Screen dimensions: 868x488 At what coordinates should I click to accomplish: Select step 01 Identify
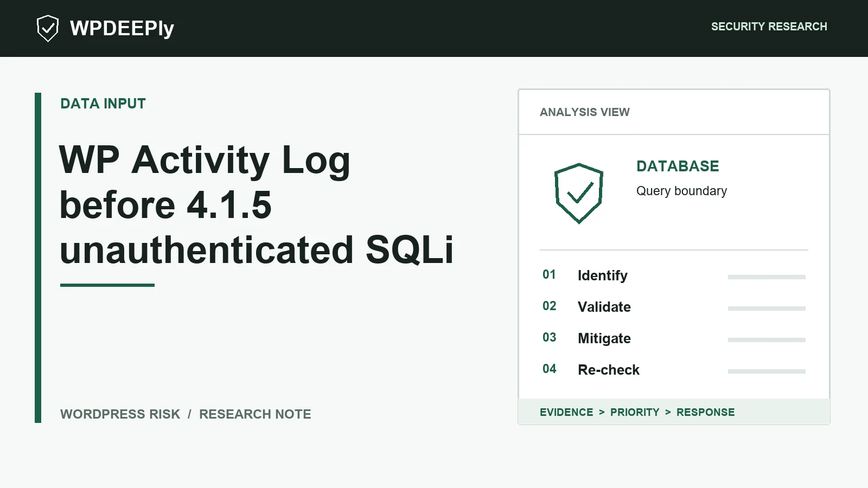(674, 275)
